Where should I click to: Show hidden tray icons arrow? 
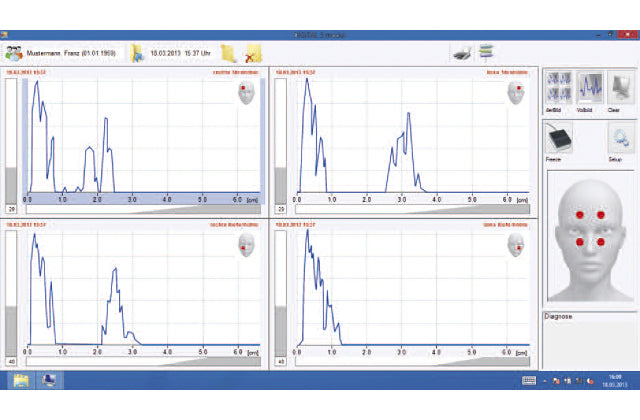pos(545,381)
